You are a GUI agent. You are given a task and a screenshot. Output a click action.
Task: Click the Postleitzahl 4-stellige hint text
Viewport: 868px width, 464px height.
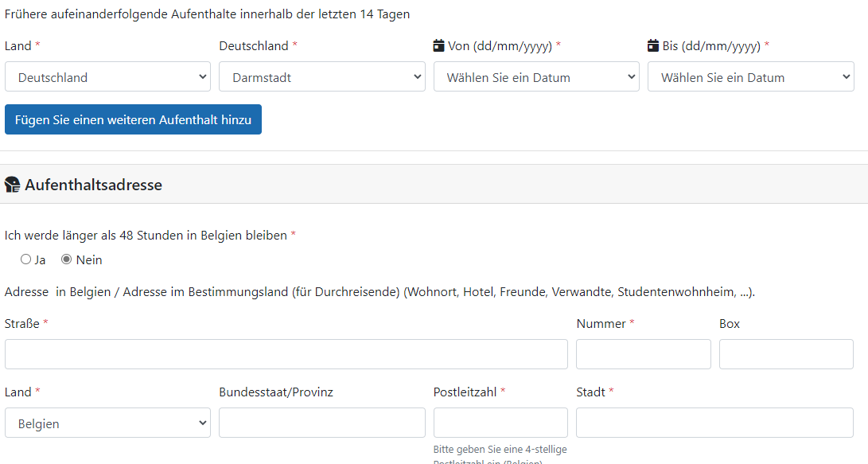(x=500, y=450)
